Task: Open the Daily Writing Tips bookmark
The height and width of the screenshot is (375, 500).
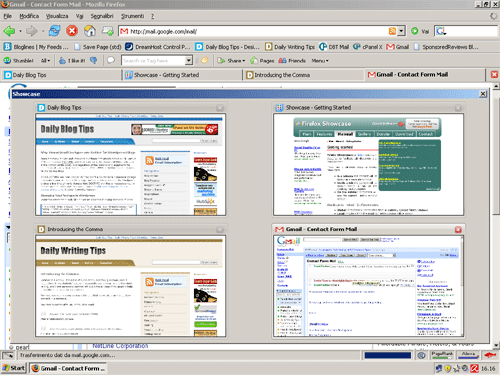Action: tap(290, 47)
